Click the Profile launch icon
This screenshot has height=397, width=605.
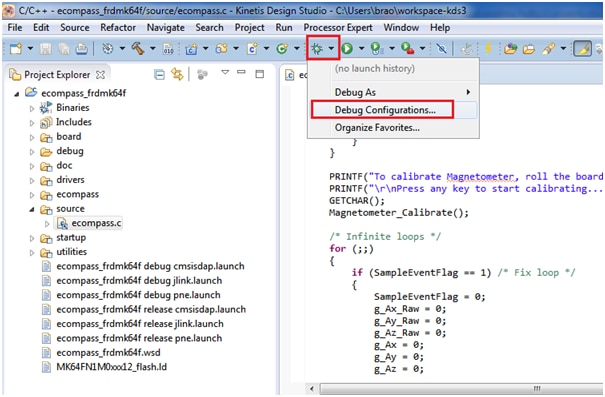click(377, 49)
